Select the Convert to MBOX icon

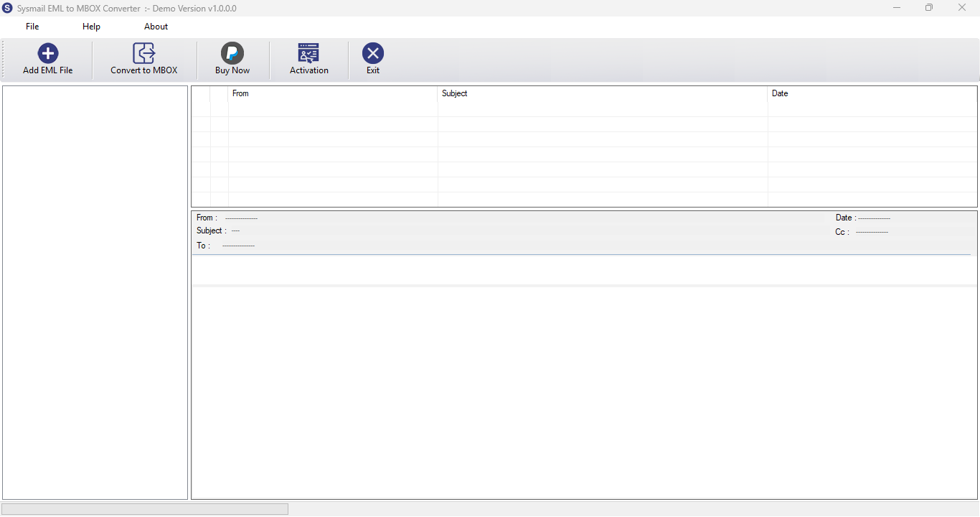144,53
